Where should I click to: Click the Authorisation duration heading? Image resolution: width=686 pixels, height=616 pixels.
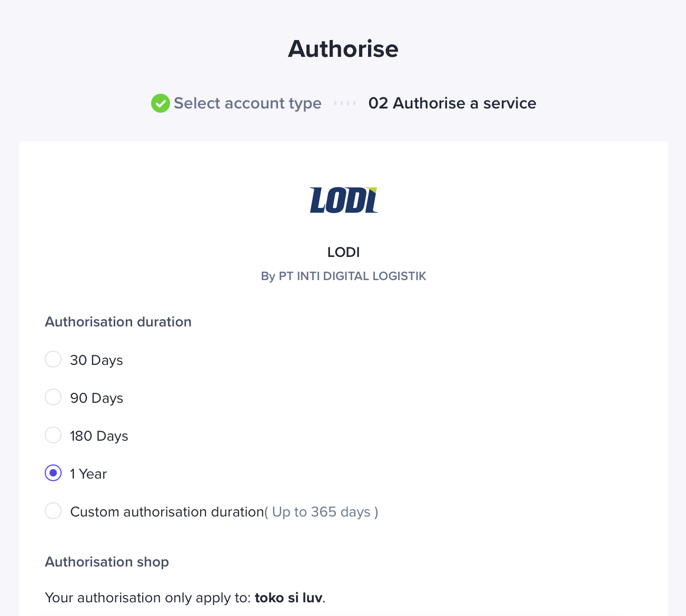[x=118, y=322]
